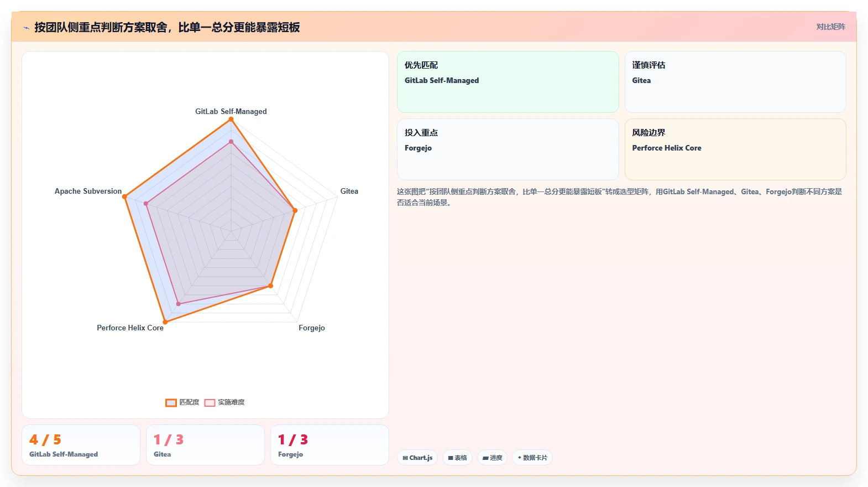Click the Apache Subversion radar axis label
Image resolution: width=868 pixels, height=487 pixels.
pyautogui.click(x=88, y=191)
